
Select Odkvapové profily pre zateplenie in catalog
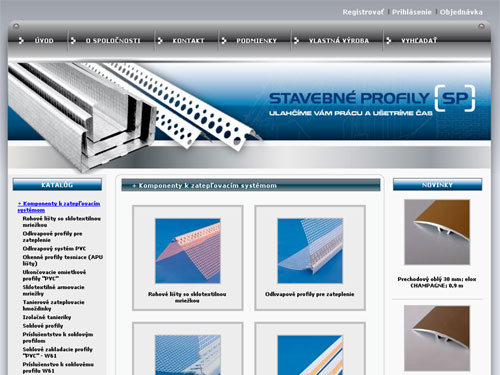pyautogui.click(x=52, y=237)
